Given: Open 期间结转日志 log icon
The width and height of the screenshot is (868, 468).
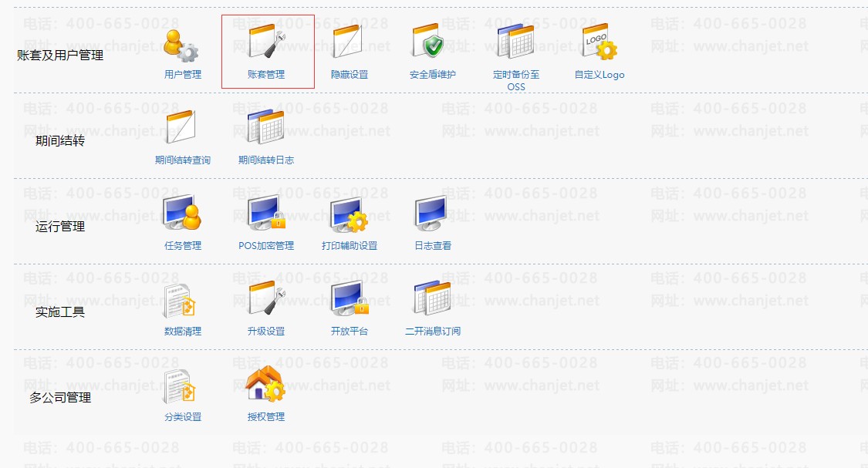Looking at the screenshot, I should pyautogui.click(x=266, y=126).
